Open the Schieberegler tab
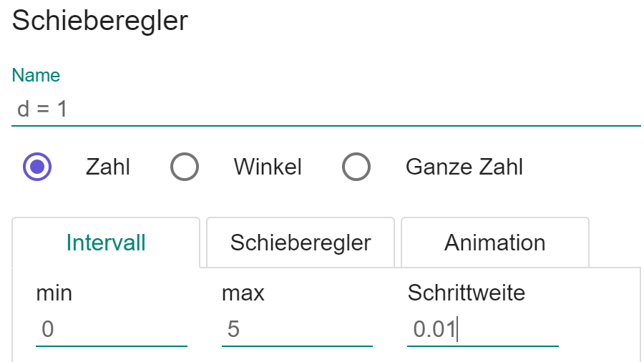The image size is (644, 362). point(301,243)
